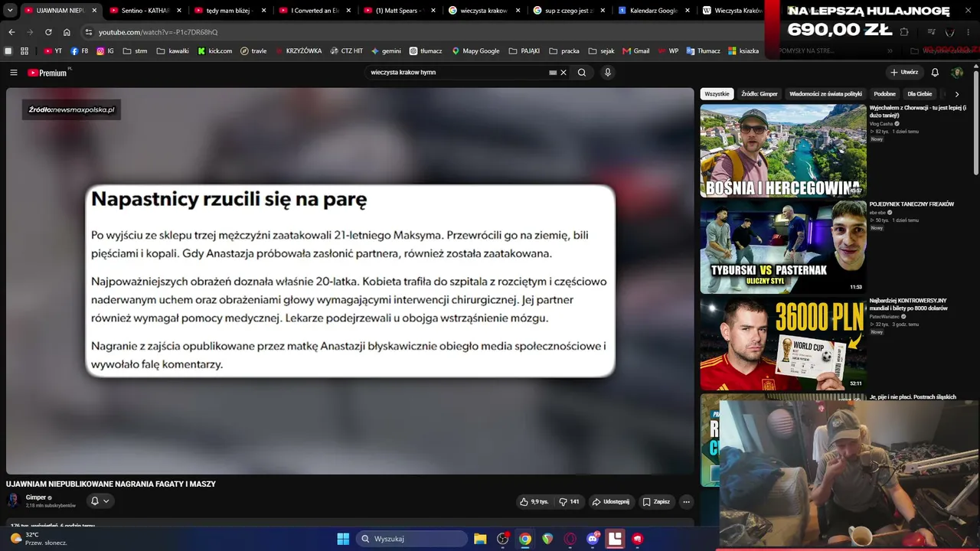Open the apps grid icon in bookmarks bar
Viewport: 980px width, 551px height.
point(24,51)
